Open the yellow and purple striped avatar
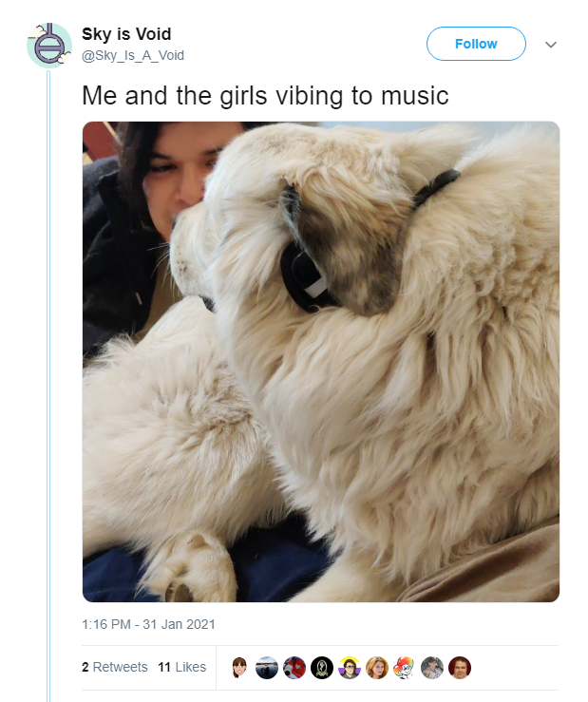 (350, 668)
